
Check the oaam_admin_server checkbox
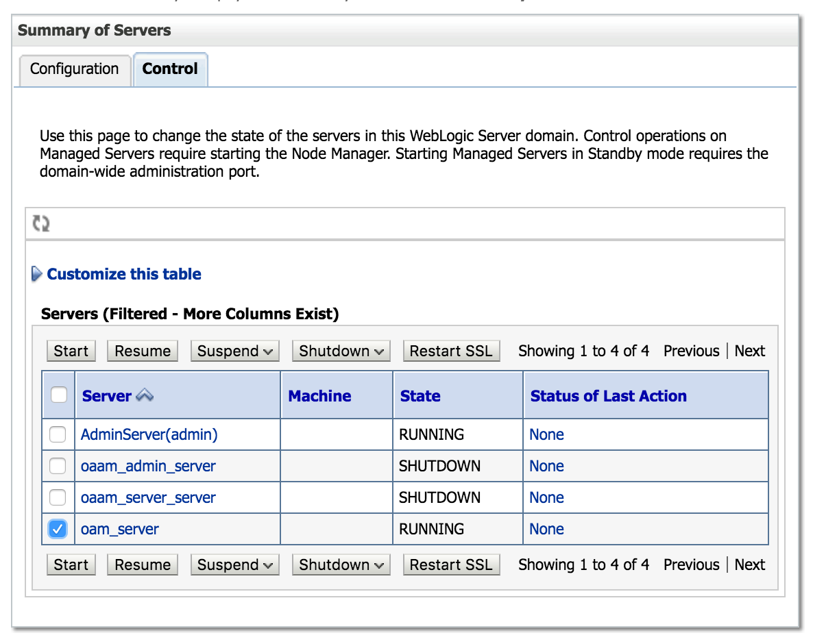click(58, 466)
